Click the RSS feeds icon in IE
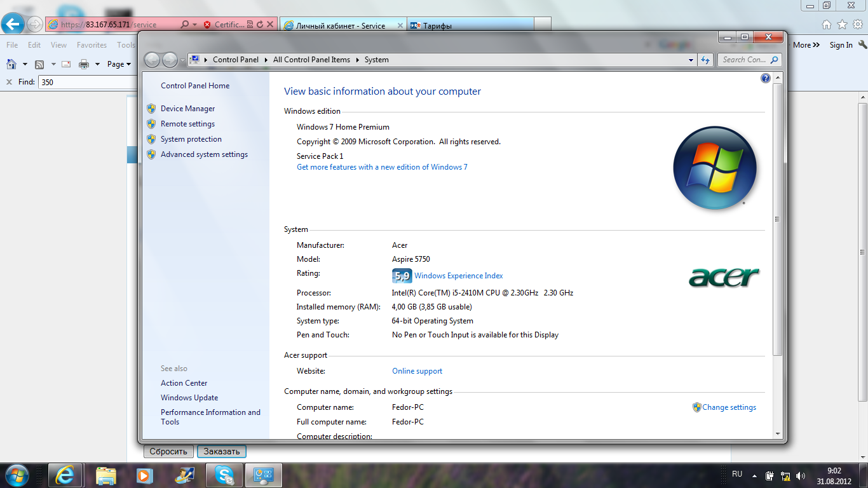Viewport: 868px width, 488px height. point(39,64)
